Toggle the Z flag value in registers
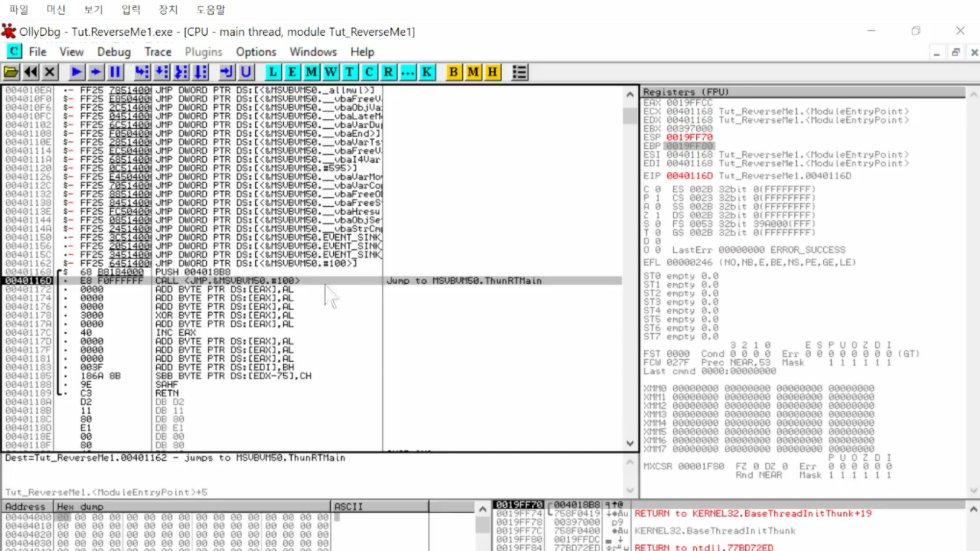Image resolution: width=980 pixels, height=551 pixels. (x=658, y=215)
